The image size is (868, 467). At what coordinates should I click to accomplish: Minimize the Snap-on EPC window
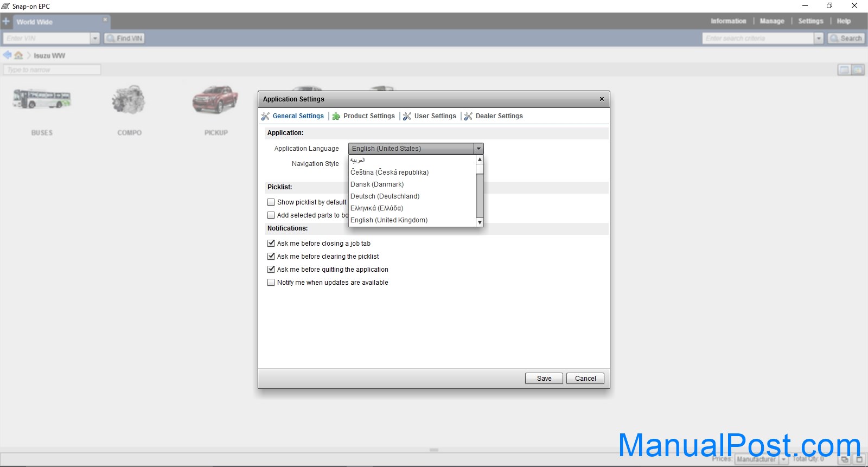coord(805,6)
